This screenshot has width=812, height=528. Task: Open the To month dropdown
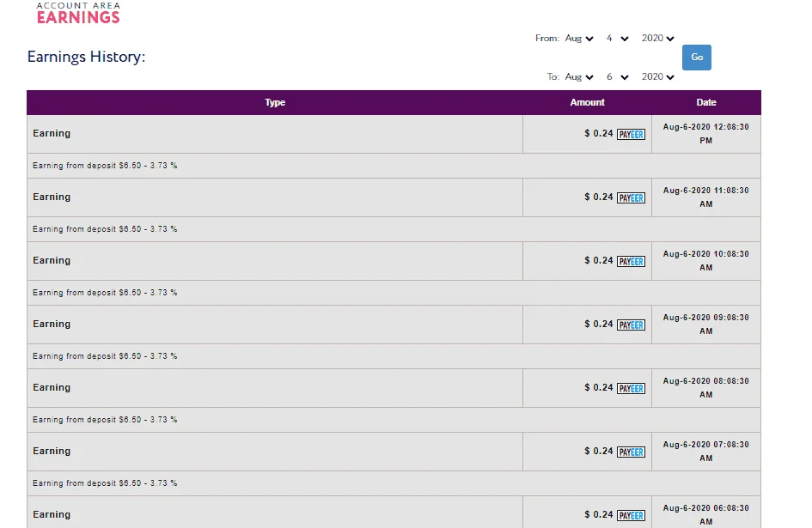click(579, 77)
